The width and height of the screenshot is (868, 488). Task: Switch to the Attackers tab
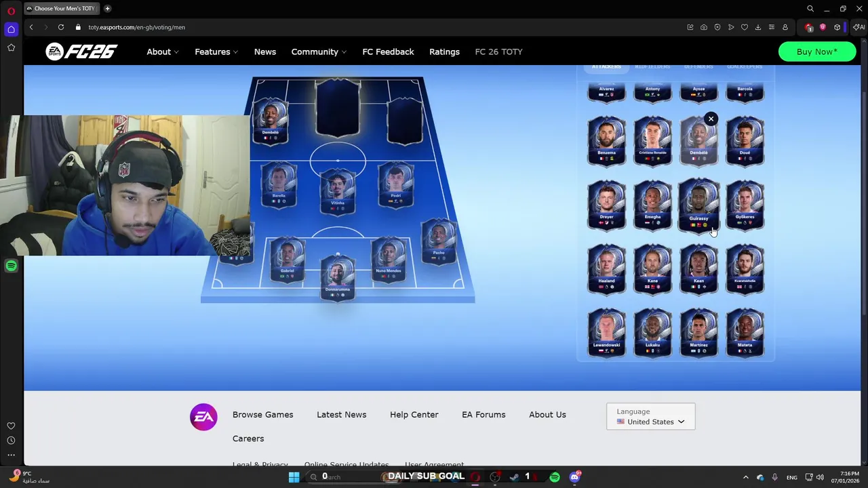606,67
